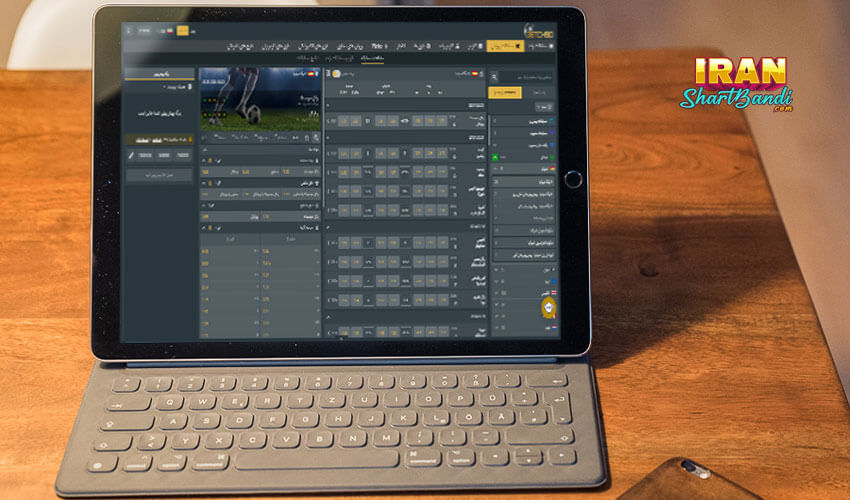Collapse the first date section in match list
Viewport: 850px width, 500px height.
click(x=406, y=106)
